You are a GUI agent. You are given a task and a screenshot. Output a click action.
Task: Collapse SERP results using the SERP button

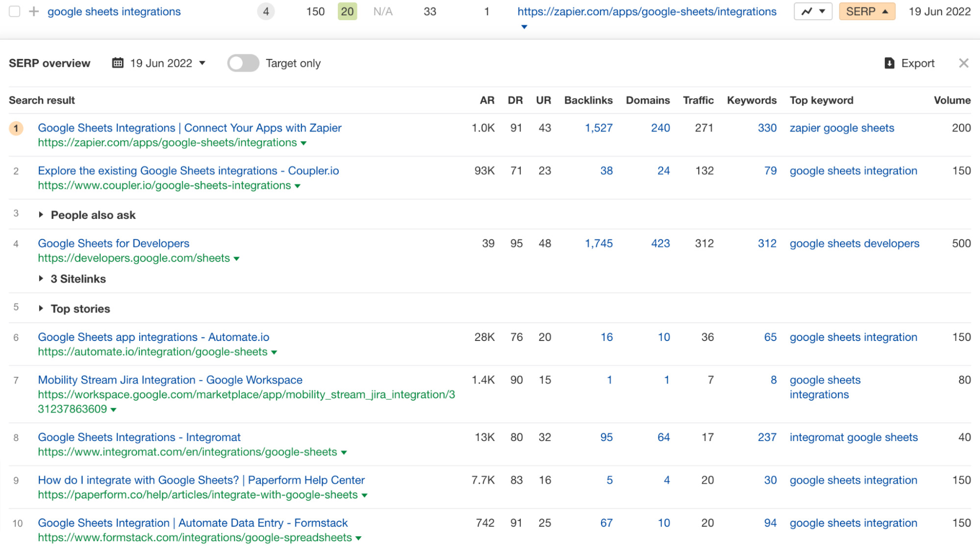tap(867, 11)
